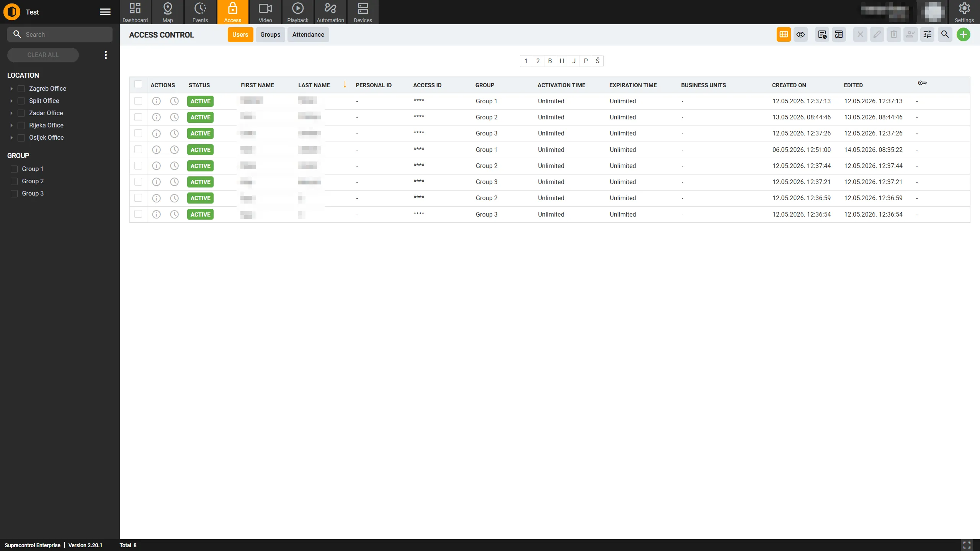Open the Automation module icon
This screenshot has height=551, width=980.
pos(330,12)
